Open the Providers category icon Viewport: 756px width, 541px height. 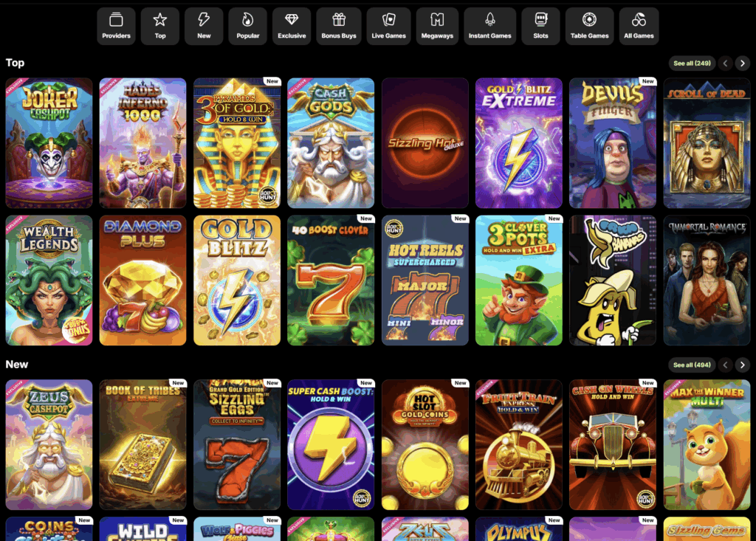[x=116, y=26]
